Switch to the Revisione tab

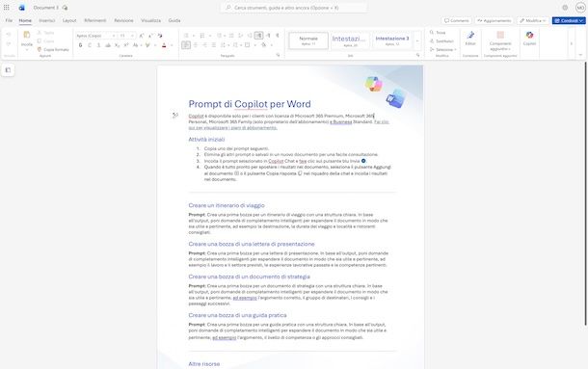(x=123, y=20)
